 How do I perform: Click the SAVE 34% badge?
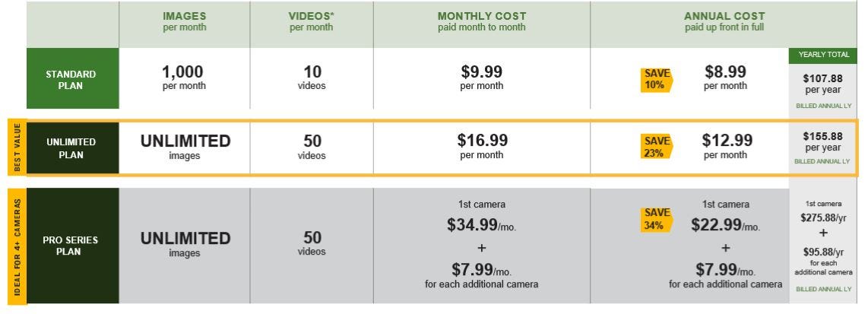[x=657, y=218]
